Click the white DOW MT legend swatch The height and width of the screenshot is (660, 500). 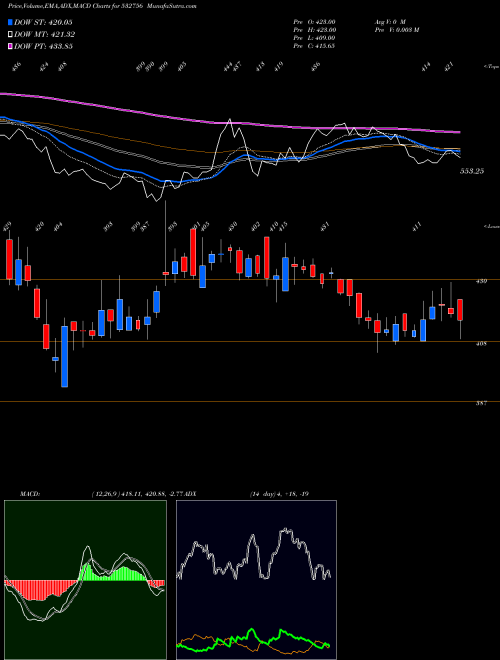click(10, 34)
